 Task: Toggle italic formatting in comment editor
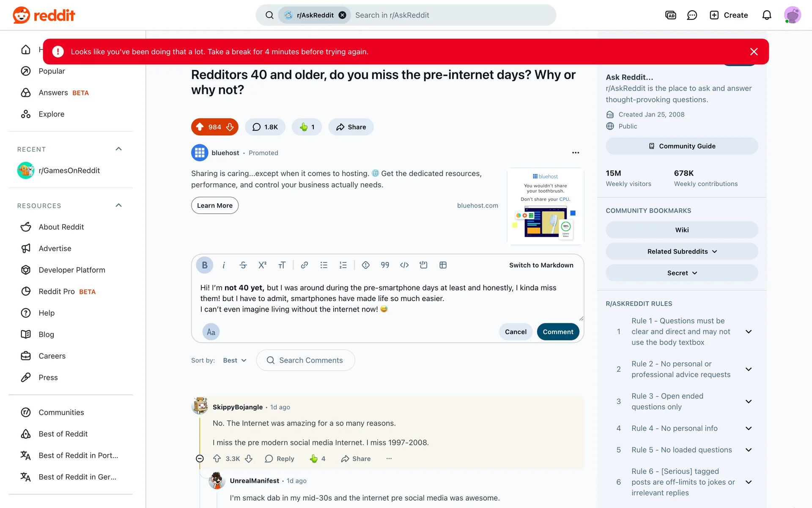pos(224,265)
